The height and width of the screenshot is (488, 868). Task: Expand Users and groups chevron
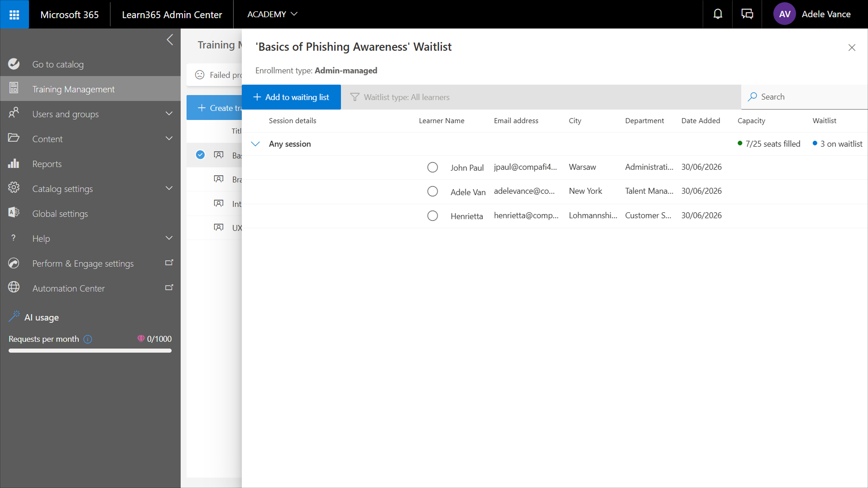point(169,114)
